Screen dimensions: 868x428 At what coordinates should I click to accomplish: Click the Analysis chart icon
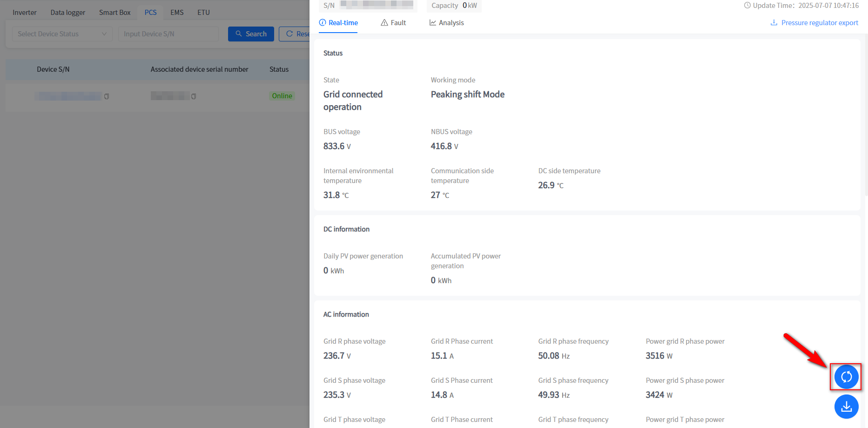(x=432, y=23)
